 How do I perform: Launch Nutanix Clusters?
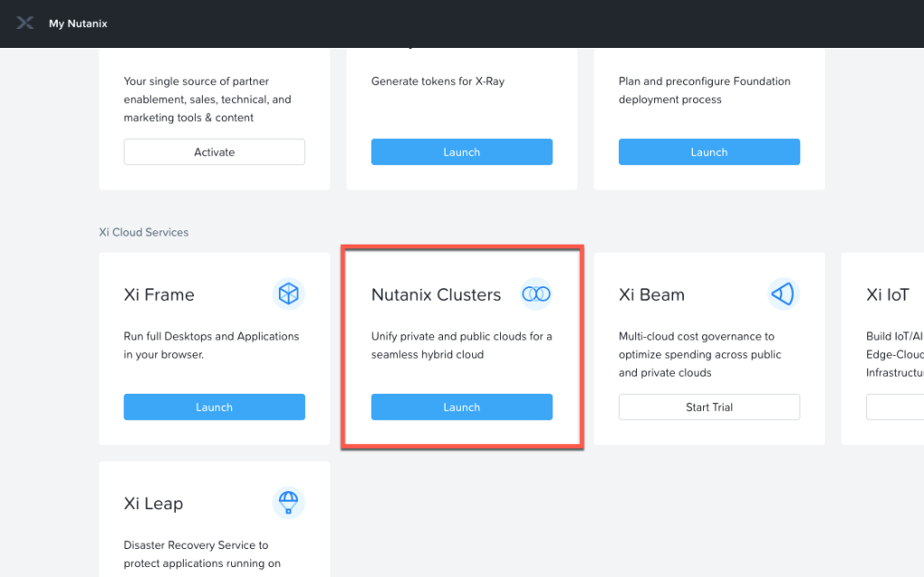tap(461, 406)
